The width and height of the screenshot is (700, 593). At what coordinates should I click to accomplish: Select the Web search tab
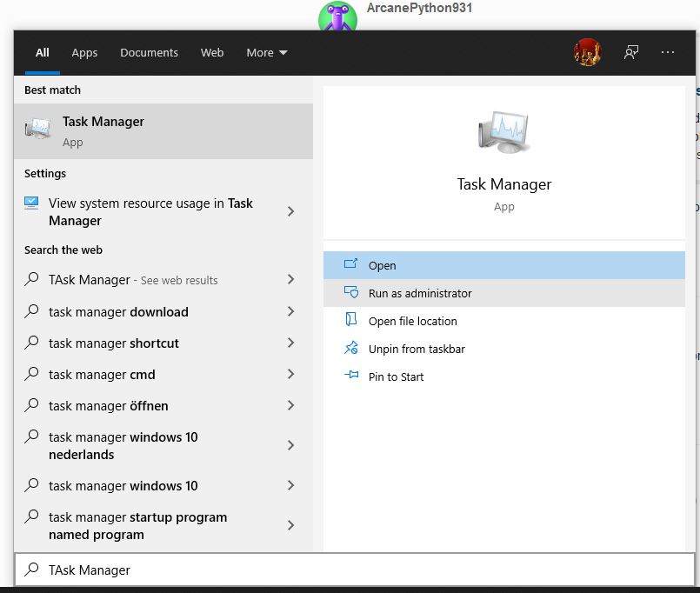(212, 52)
